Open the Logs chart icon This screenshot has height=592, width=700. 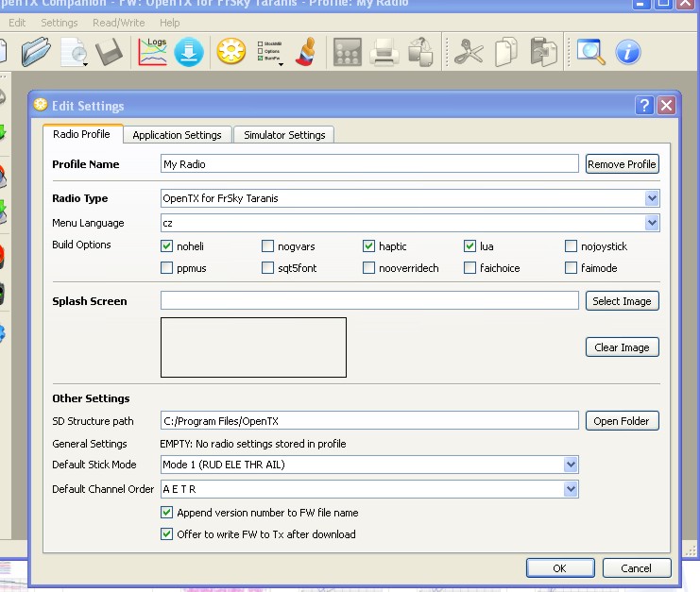(x=152, y=51)
